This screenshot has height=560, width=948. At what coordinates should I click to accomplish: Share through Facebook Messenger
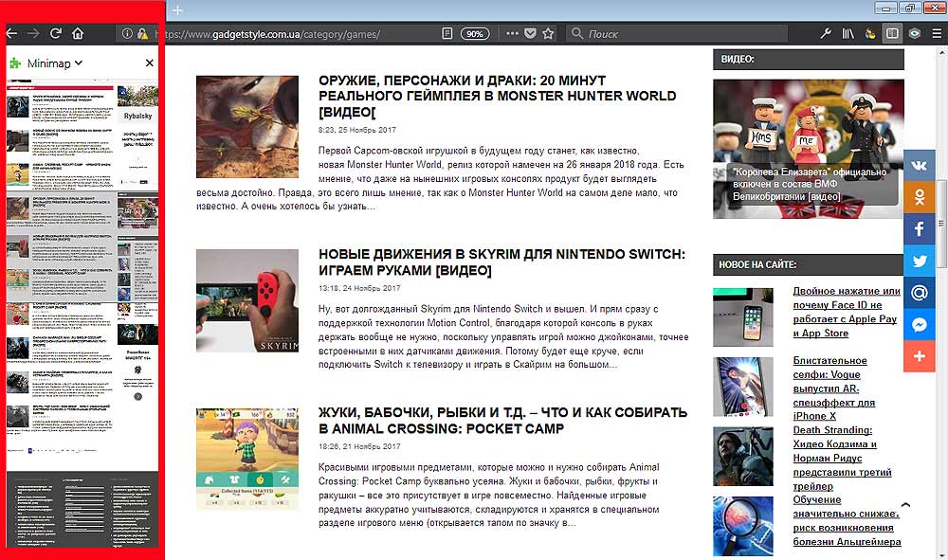pyautogui.click(x=920, y=325)
